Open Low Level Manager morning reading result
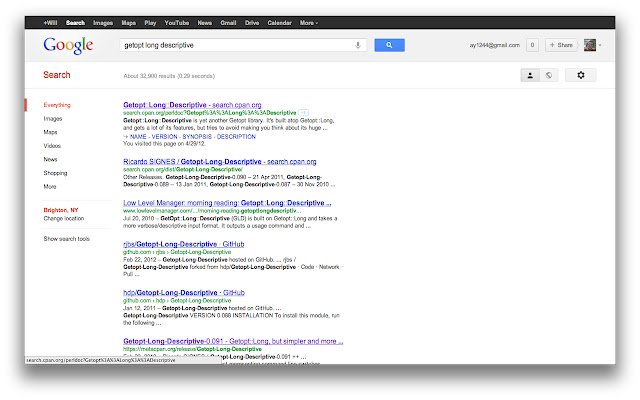Image resolution: width=640 pixels, height=400 pixels. point(227,203)
